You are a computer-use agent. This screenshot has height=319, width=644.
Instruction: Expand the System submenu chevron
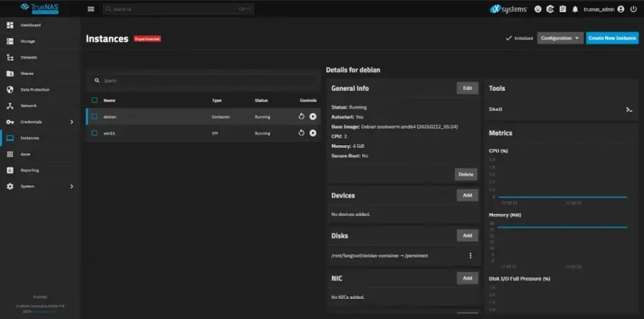[72, 187]
